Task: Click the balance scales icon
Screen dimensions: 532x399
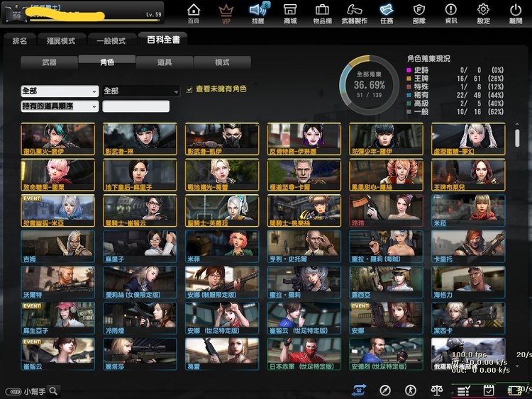Action: pos(437,390)
